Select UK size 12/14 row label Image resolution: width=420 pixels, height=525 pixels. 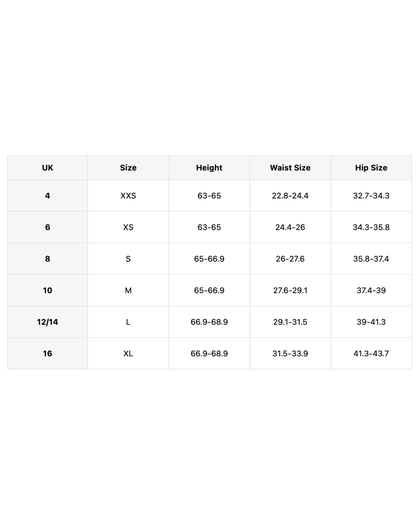[x=48, y=322]
